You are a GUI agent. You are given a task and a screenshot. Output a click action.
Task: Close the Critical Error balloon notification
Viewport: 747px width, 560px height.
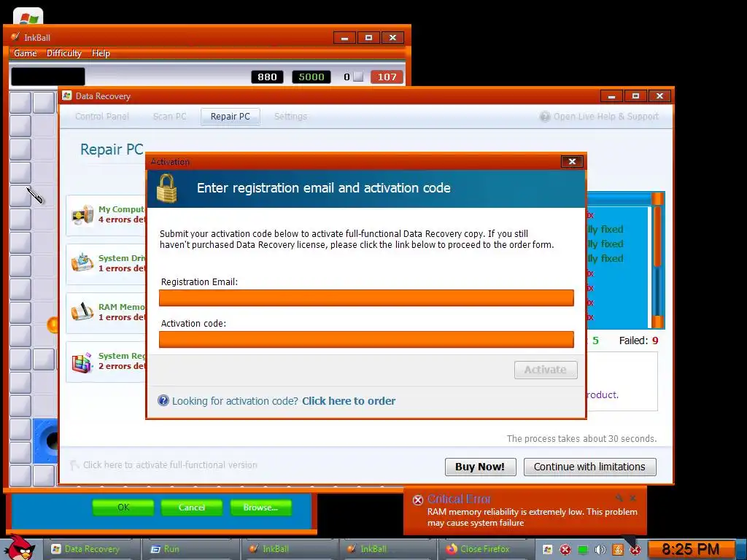(632, 498)
